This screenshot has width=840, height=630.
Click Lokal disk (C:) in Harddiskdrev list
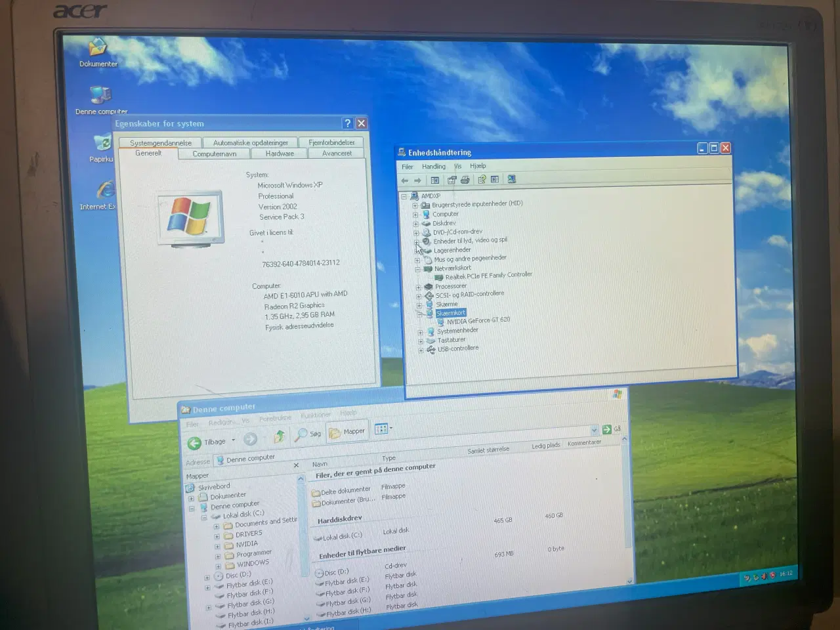338,536
